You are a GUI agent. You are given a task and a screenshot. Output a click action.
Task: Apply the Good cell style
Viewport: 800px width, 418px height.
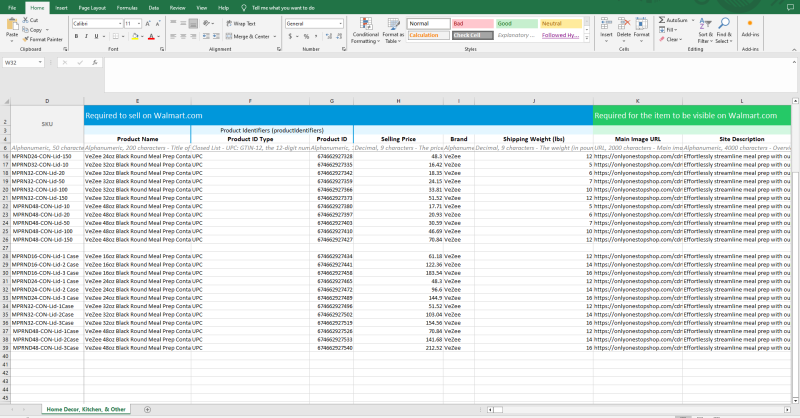point(517,23)
